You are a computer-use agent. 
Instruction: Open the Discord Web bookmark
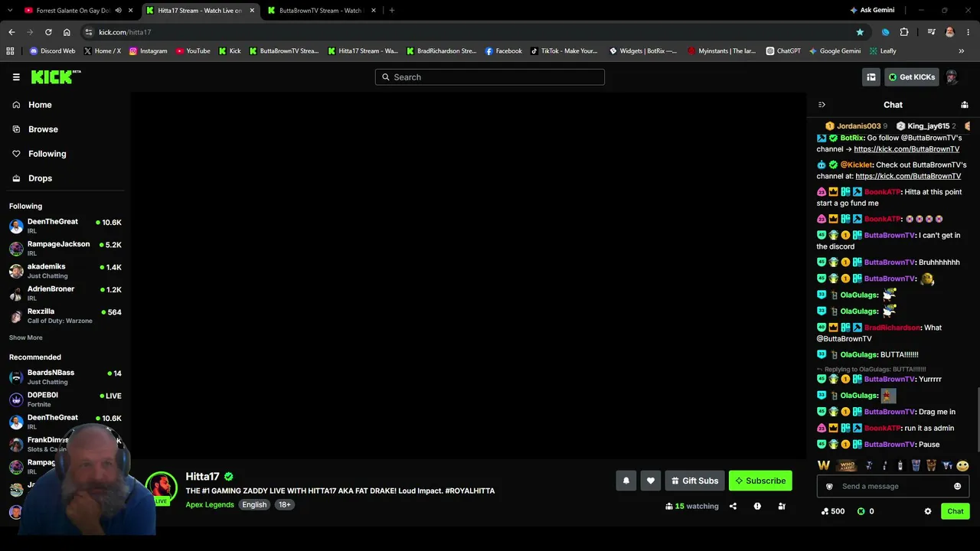[52, 51]
